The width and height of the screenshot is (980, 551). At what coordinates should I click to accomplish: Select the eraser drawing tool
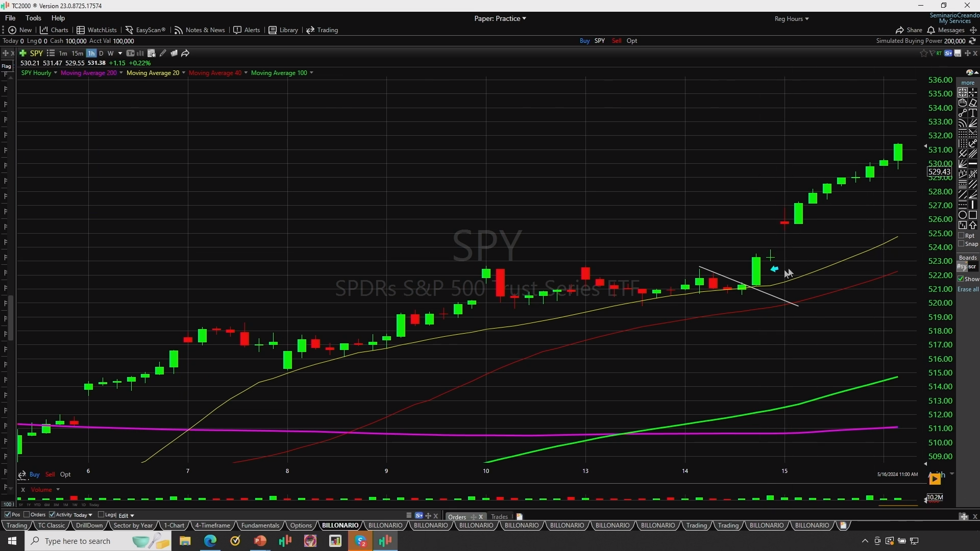(973, 103)
